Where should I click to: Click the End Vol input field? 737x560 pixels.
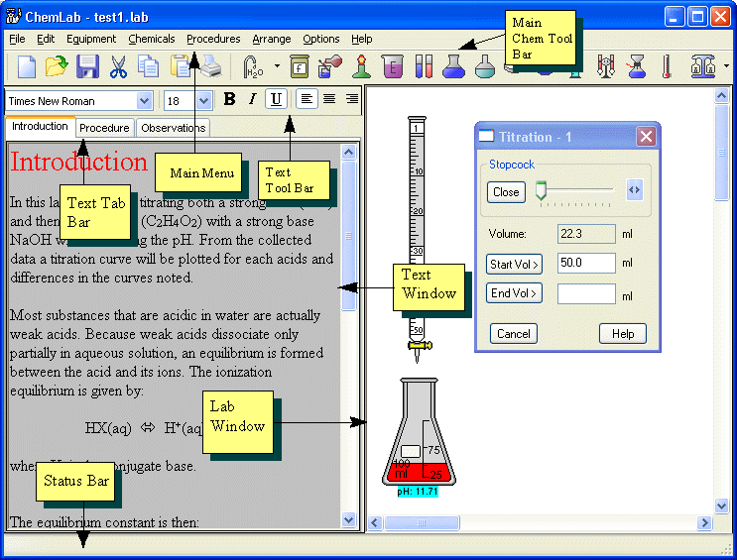click(586, 293)
